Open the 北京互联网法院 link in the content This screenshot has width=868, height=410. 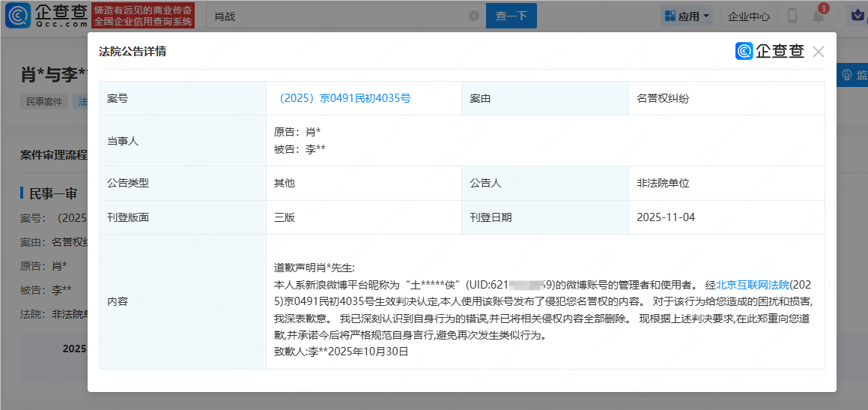pos(753,285)
